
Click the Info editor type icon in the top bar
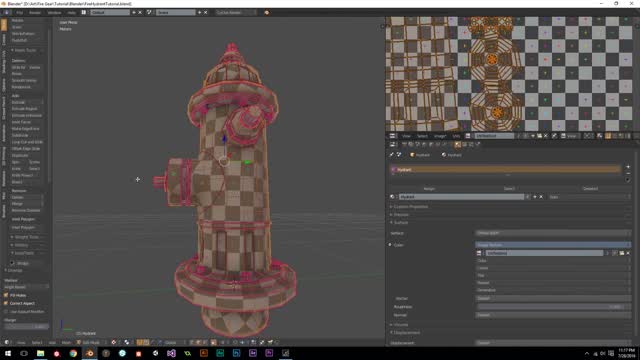(7, 12)
